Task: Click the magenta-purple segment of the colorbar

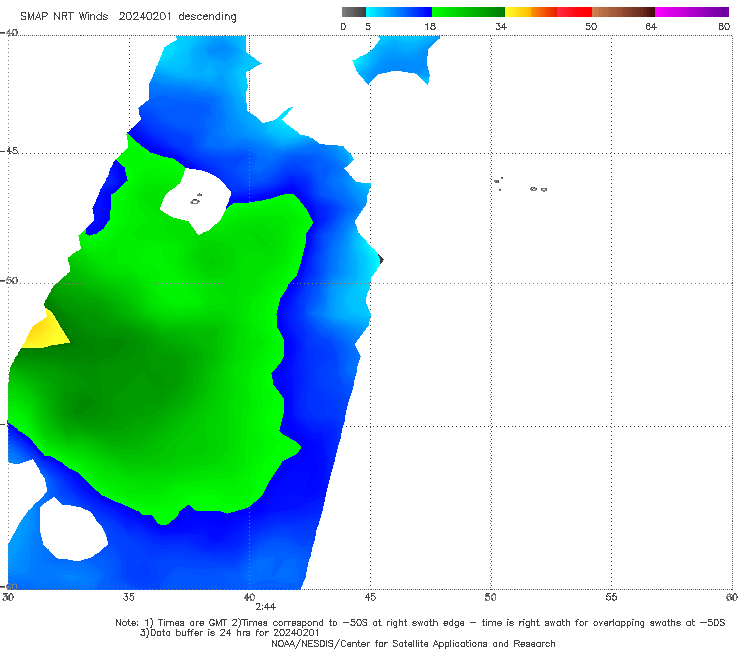Action: pos(692,12)
